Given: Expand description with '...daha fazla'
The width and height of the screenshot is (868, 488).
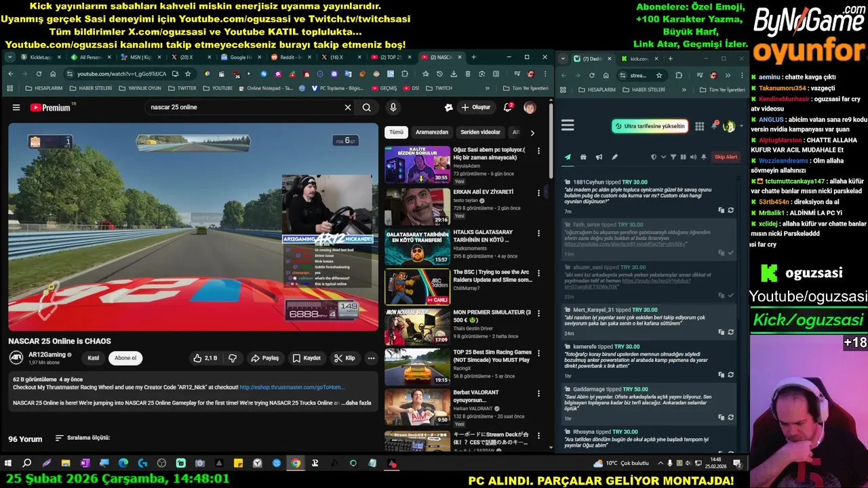Looking at the screenshot, I should click(x=356, y=403).
